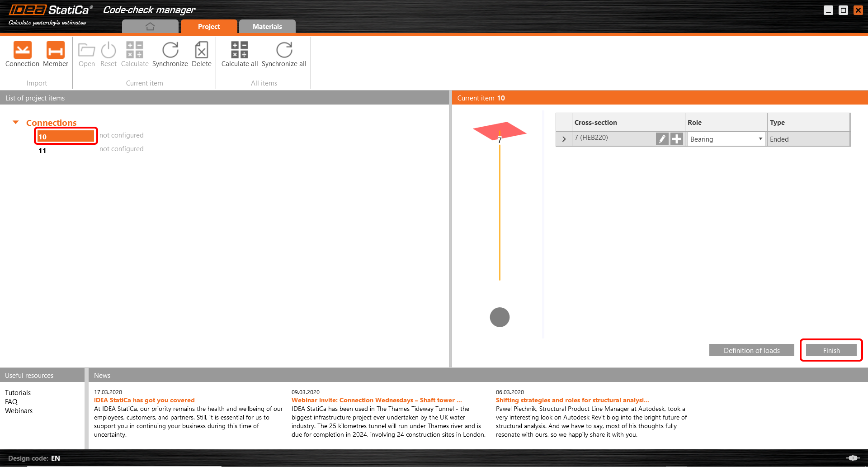Click the gray node circle in preview
Image resolution: width=868 pixels, height=467 pixels.
(x=500, y=317)
